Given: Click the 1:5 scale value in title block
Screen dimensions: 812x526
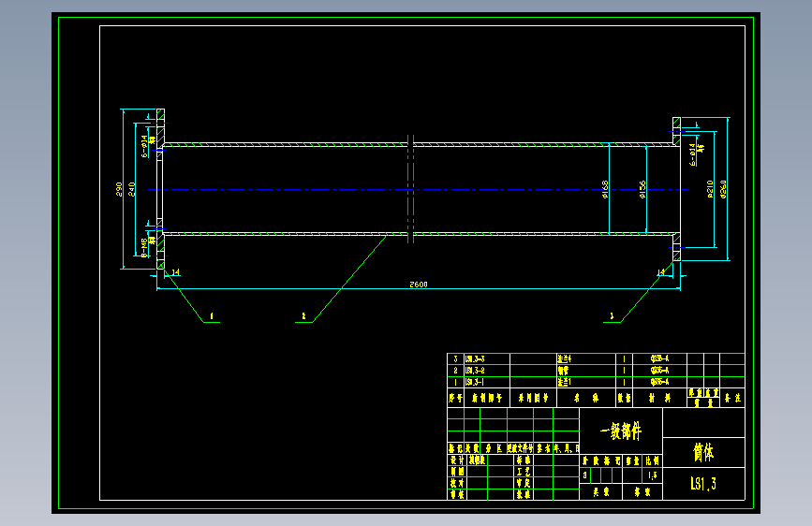Looking at the screenshot, I should click(653, 475).
